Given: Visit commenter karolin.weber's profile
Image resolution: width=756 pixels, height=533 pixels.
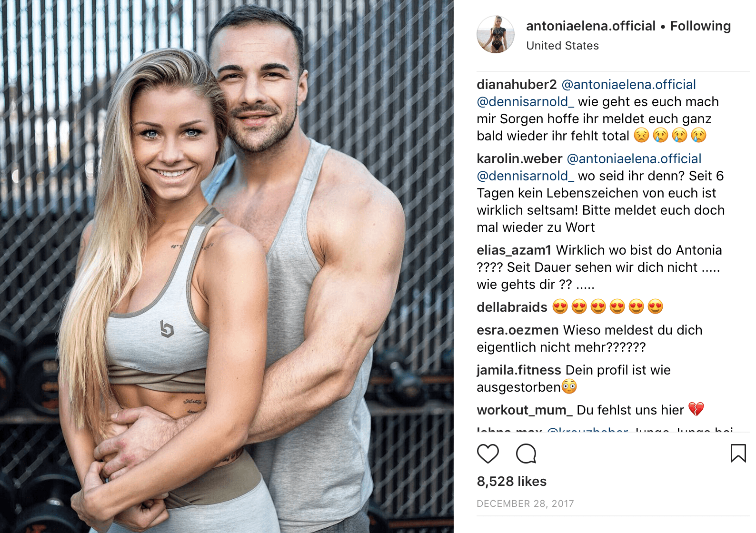Looking at the screenshot, I should point(519,159).
